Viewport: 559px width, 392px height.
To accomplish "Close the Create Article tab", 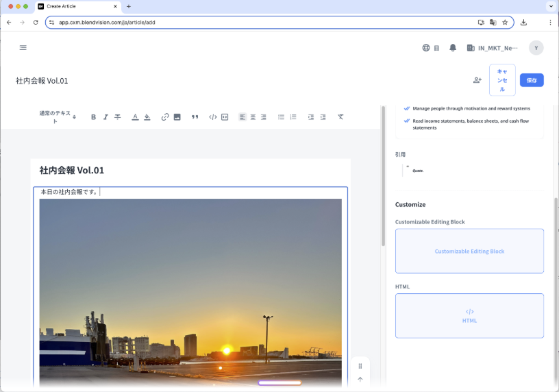I will tap(115, 6).
